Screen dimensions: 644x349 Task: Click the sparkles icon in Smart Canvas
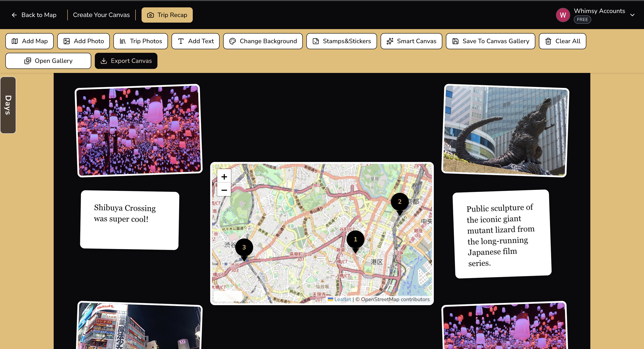pyautogui.click(x=390, y=41)
